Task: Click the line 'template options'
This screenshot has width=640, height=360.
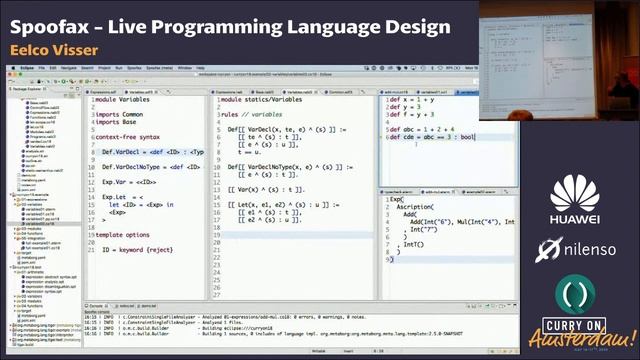Action: [122, 235]
